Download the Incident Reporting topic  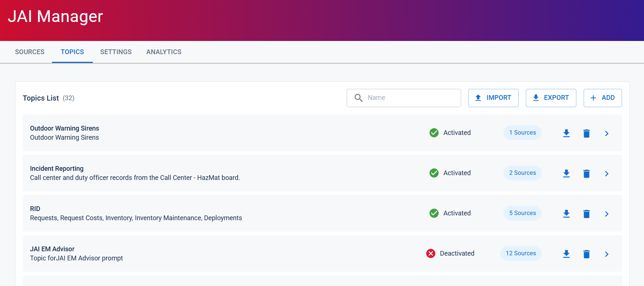click(x=566, y=173)
